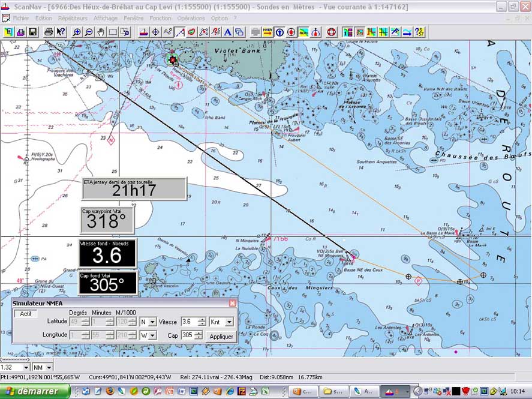Activate the context help pointer icon
Screen dimensions: 532x399
(x=61, y=32)
